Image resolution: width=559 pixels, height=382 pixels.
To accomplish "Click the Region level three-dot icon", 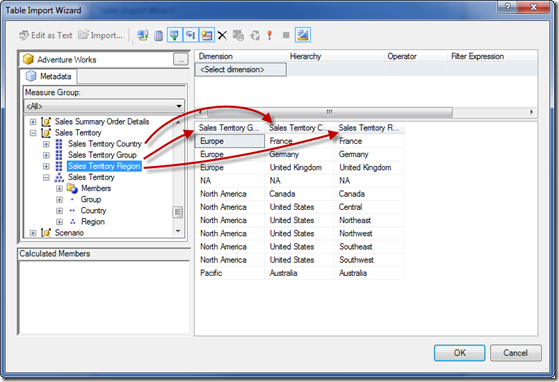I will 72,222.
